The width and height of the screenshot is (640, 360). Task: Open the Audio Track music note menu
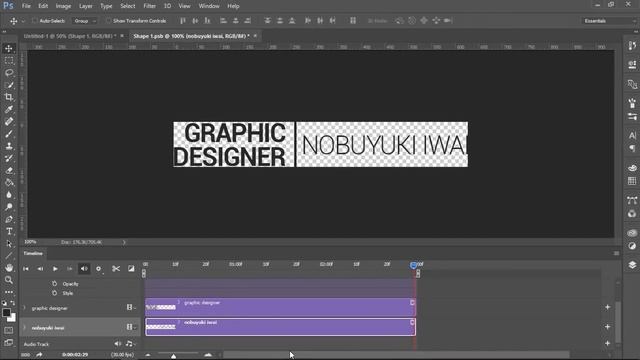(x=130, y=344)
